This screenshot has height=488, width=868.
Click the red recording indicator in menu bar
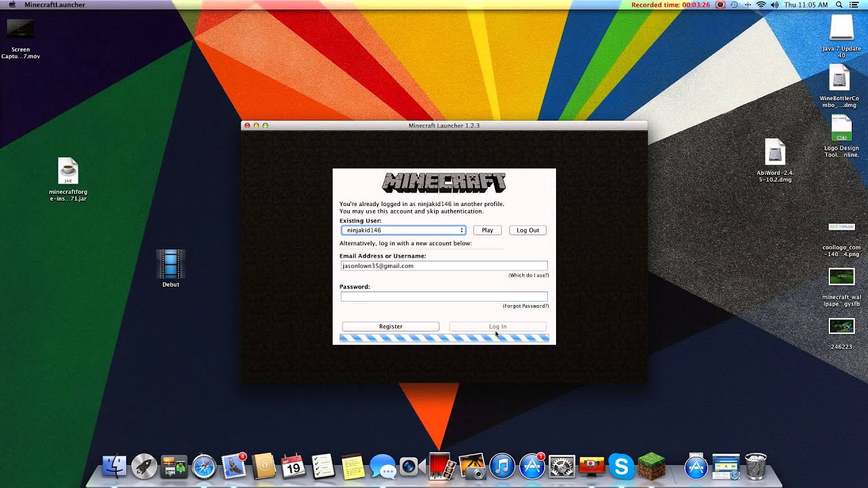tap(721, 5)
